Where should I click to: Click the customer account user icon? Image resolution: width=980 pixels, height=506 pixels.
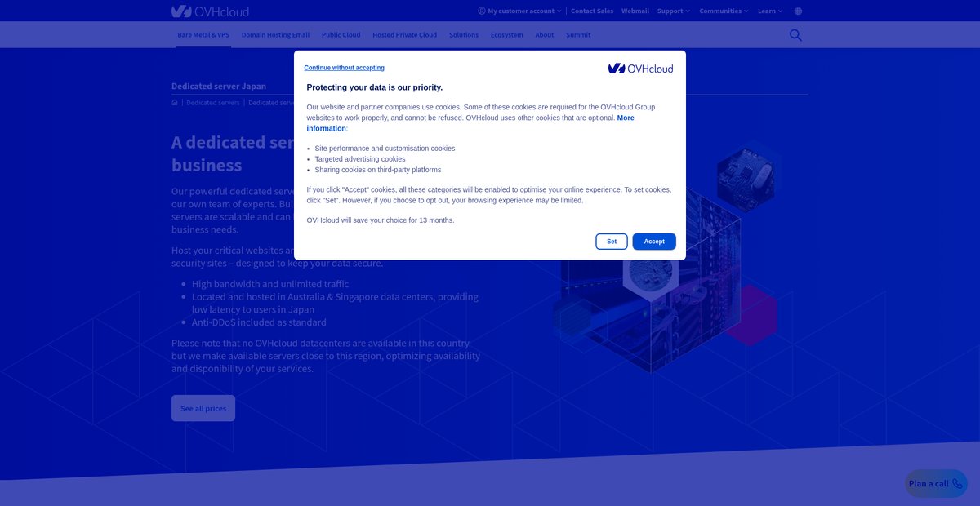coord(481,11)
